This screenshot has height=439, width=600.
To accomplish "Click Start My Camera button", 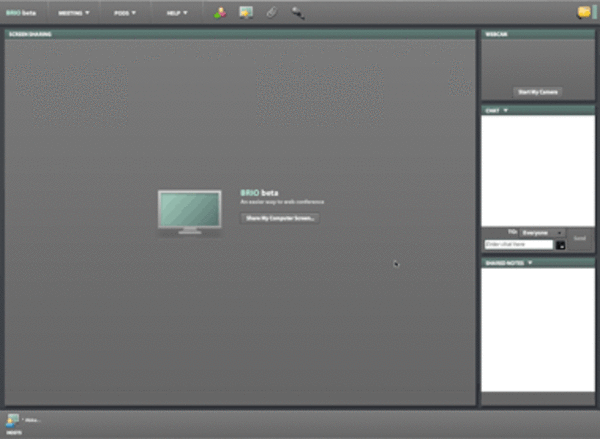I will tap(538, 92).
